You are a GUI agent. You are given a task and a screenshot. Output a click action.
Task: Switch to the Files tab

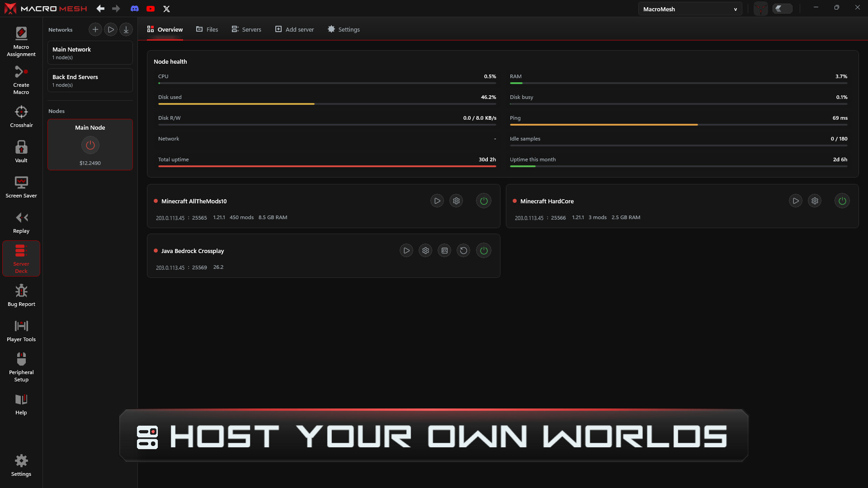click(x=207, y=29)
